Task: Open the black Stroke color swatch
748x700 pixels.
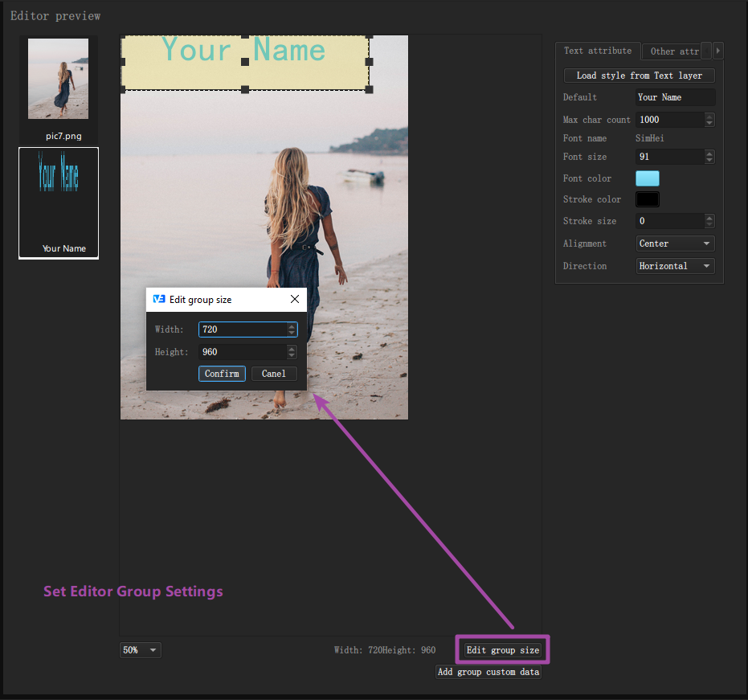Action: (x=648, y=199)
